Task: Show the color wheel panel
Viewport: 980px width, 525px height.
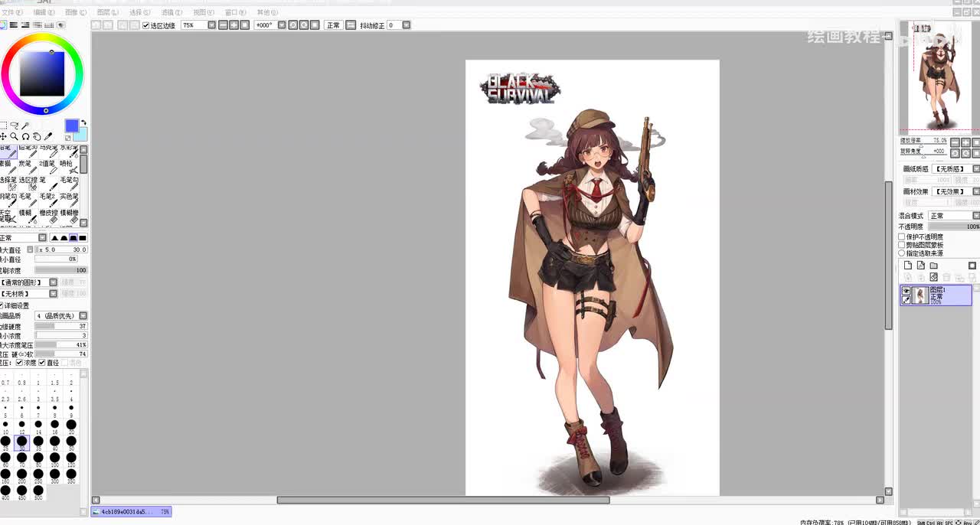Action: tap(3, 25)
